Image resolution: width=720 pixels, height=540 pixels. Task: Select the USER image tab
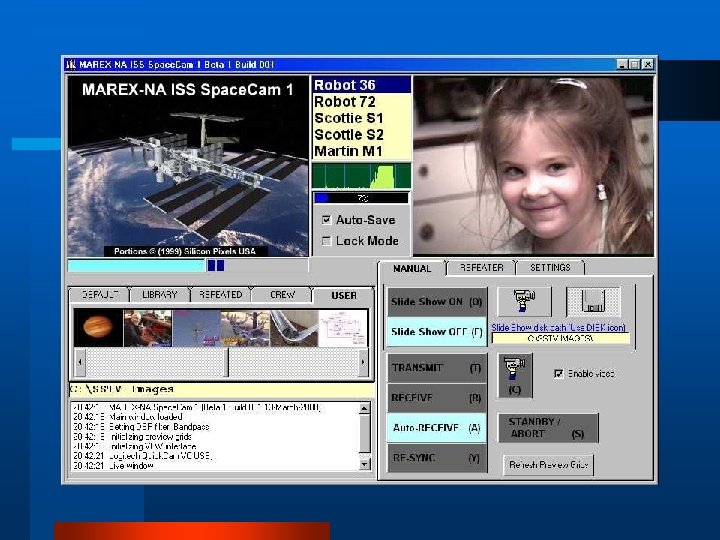point(344,296)
